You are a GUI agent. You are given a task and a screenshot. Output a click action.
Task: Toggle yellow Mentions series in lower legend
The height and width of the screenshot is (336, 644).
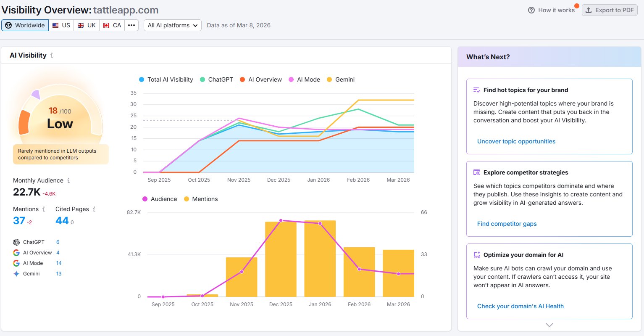[201, 199]
